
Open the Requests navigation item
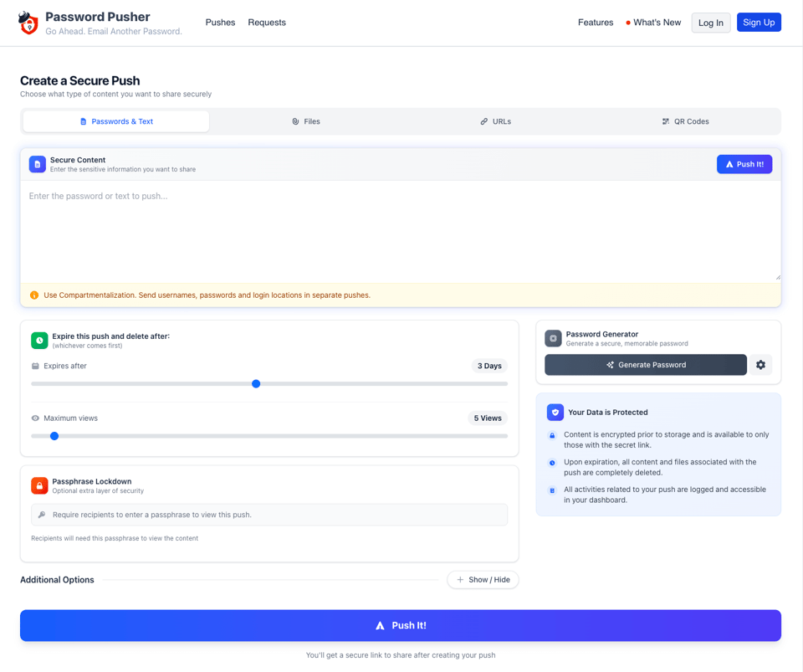point(267,23)
